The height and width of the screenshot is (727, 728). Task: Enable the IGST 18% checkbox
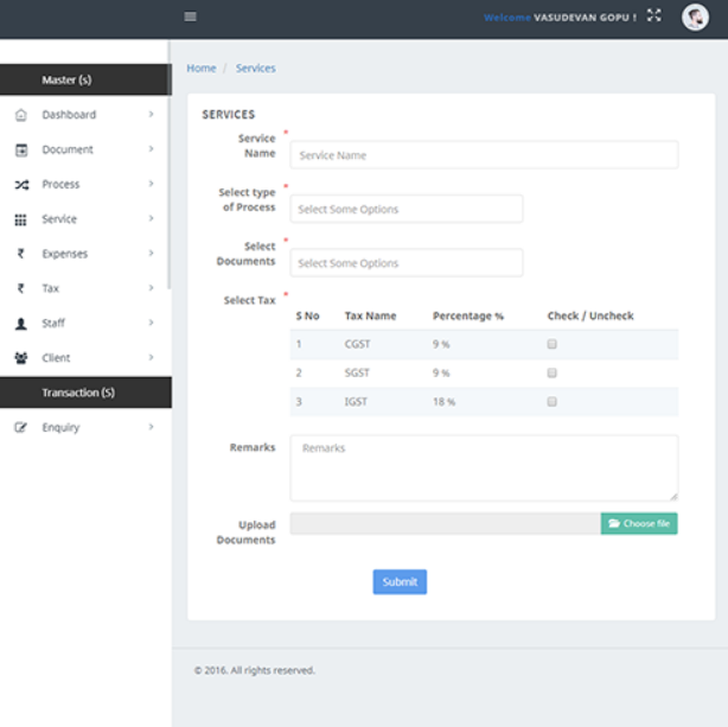pos(552,402)
